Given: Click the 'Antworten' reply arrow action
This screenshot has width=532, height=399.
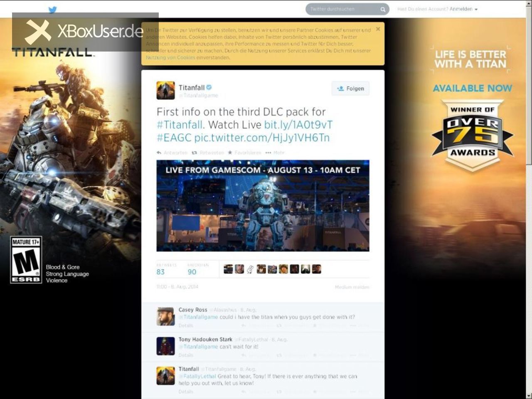Looking at the screenshot, I should pyautogui.click(x=172, y=153).
